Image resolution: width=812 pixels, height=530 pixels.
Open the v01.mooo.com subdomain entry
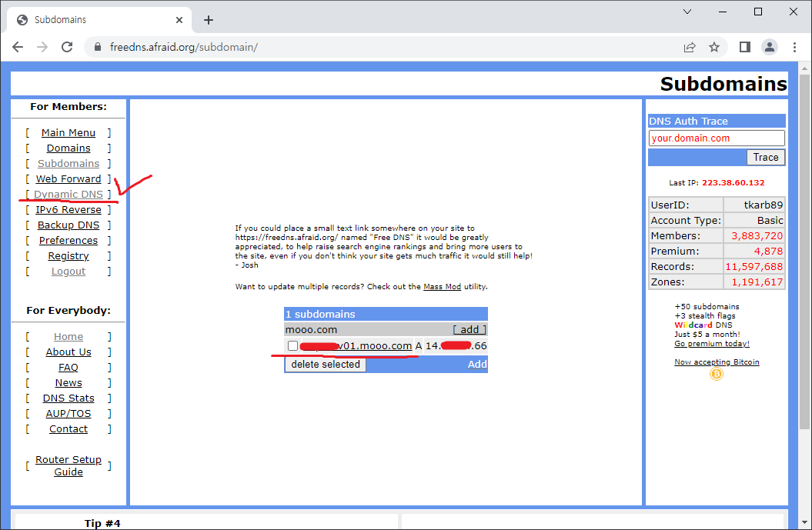coord(356,345)
